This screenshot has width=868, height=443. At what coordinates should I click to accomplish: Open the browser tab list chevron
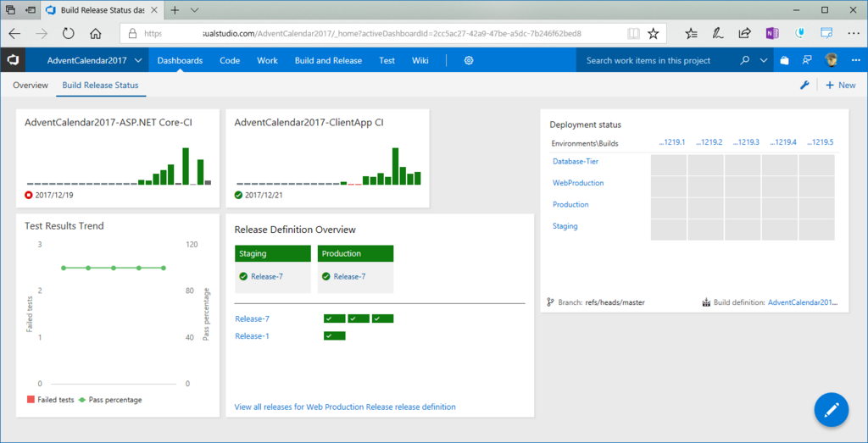tap(194, 10)
